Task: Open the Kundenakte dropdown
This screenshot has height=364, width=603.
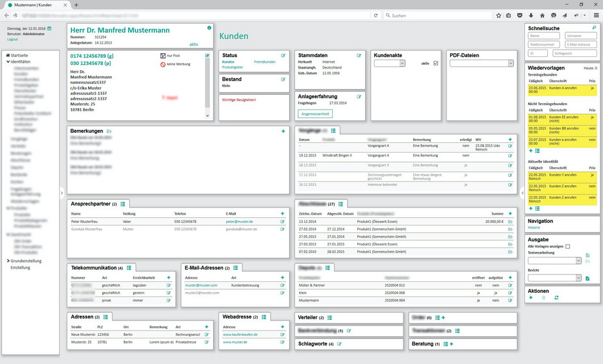Action: [389, 63]
